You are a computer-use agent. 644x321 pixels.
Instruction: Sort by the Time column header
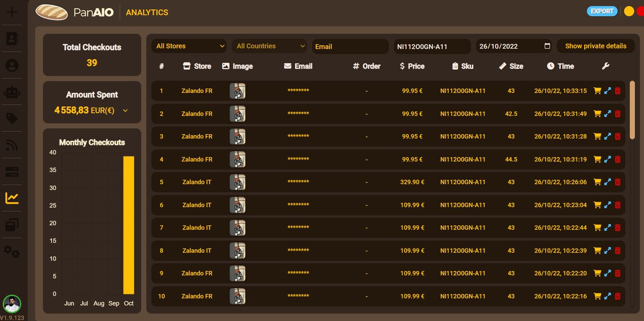[560, 66]
